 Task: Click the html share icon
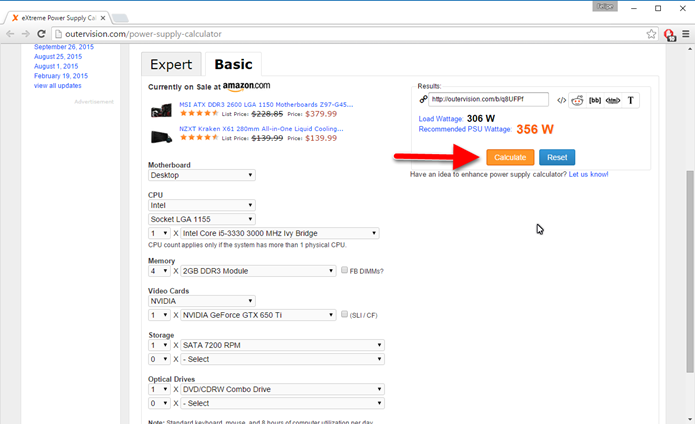click(613, 101)
